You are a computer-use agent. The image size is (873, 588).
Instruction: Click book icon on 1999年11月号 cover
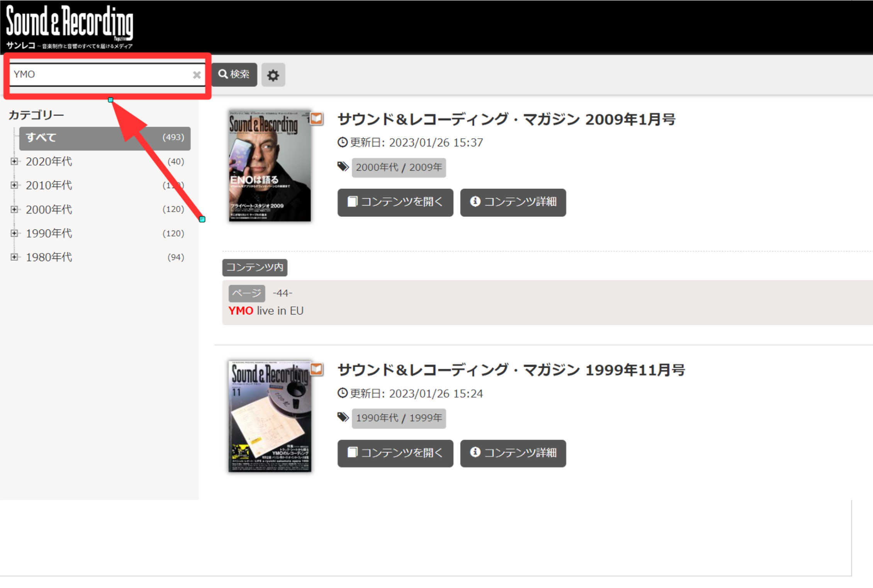(316, 369)
